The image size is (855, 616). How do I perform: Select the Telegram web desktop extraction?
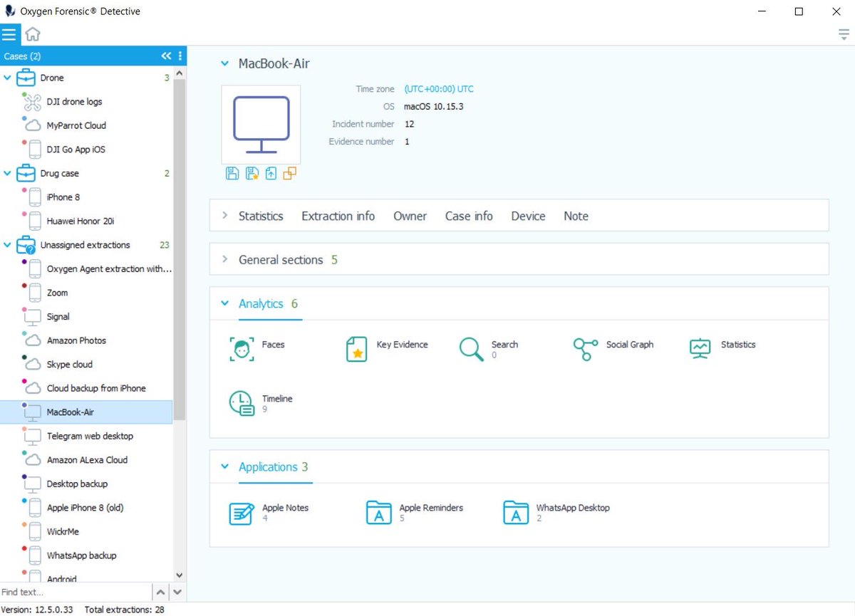[86, 436]
